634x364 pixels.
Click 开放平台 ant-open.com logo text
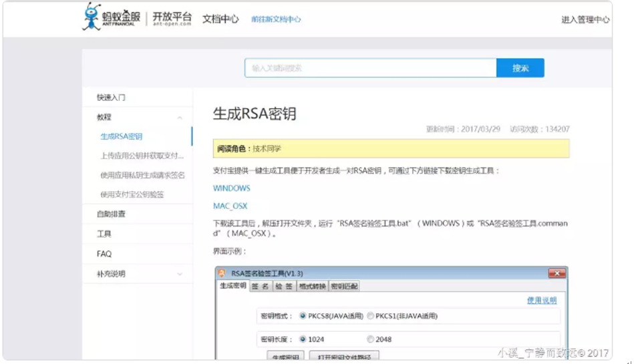(x=172, y=19)
